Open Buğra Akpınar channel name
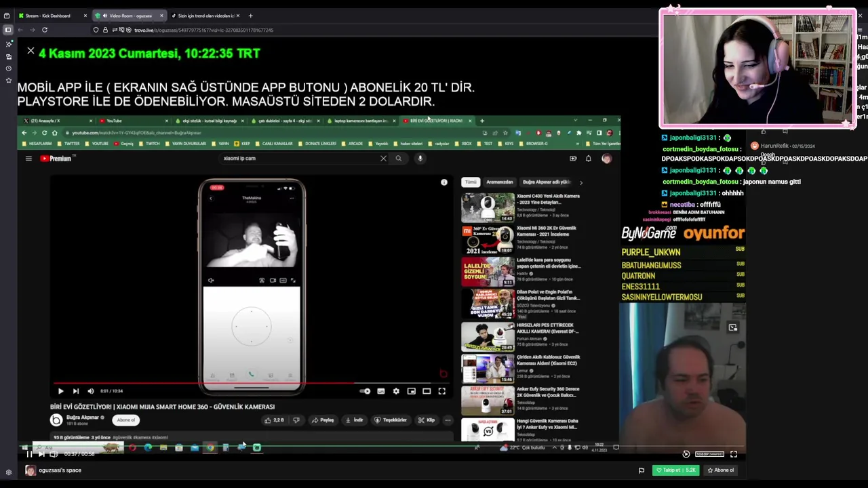Viewport: 868px width, 488px height. click(x=83, y=418)
